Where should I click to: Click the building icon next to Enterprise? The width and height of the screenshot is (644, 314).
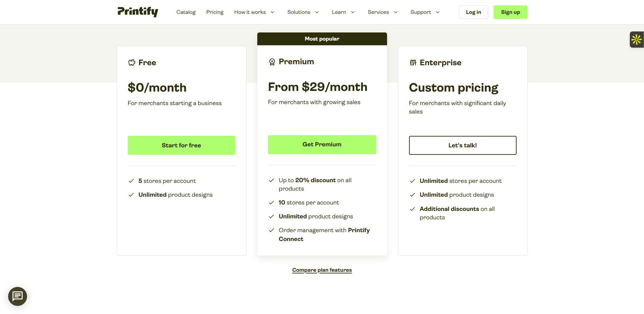(x=413, y=62)
